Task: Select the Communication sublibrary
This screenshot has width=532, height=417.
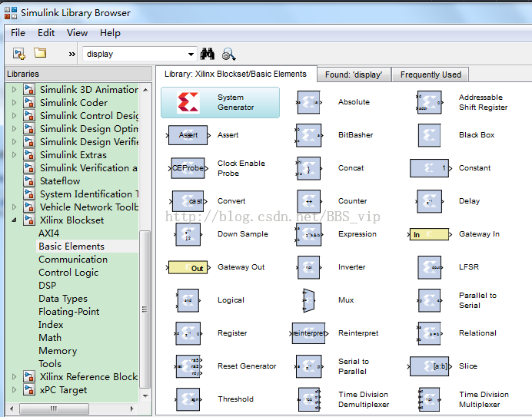Action: (73, 260)
